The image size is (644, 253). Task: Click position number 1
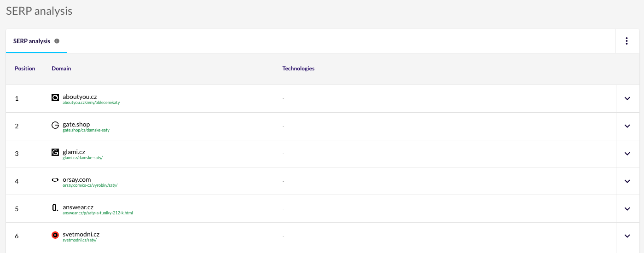click(x=17, y=98)
